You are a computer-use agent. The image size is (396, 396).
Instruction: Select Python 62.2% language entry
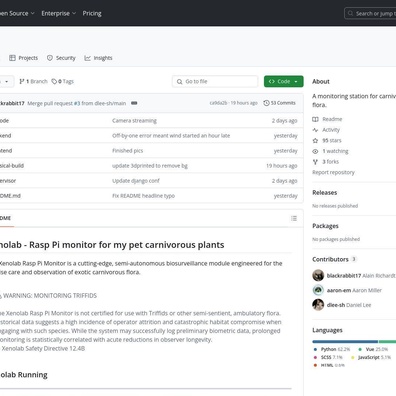332,349
